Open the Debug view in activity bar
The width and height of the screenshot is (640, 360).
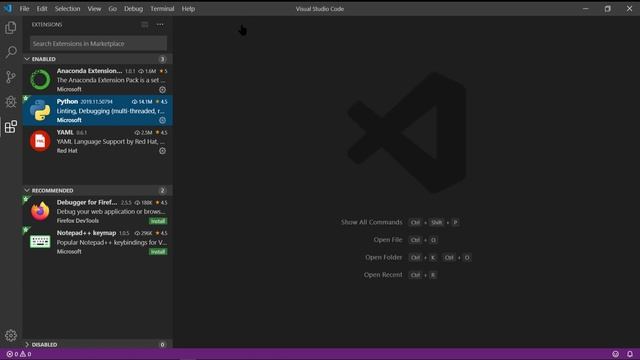(x=11, y=102)
